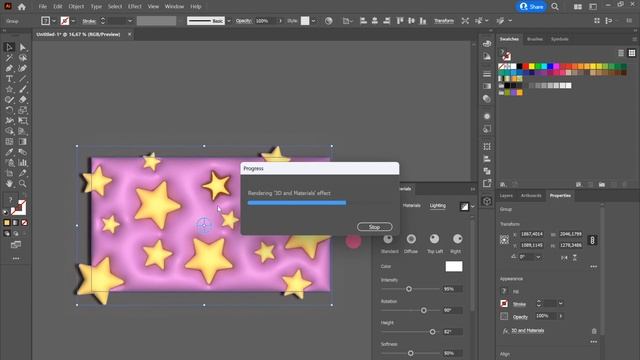Image resolution: width=640 pixels, height=360 pixels.
Task: Click the Recolor Artwork wheel icon
Action: click(x=329, y=21)
